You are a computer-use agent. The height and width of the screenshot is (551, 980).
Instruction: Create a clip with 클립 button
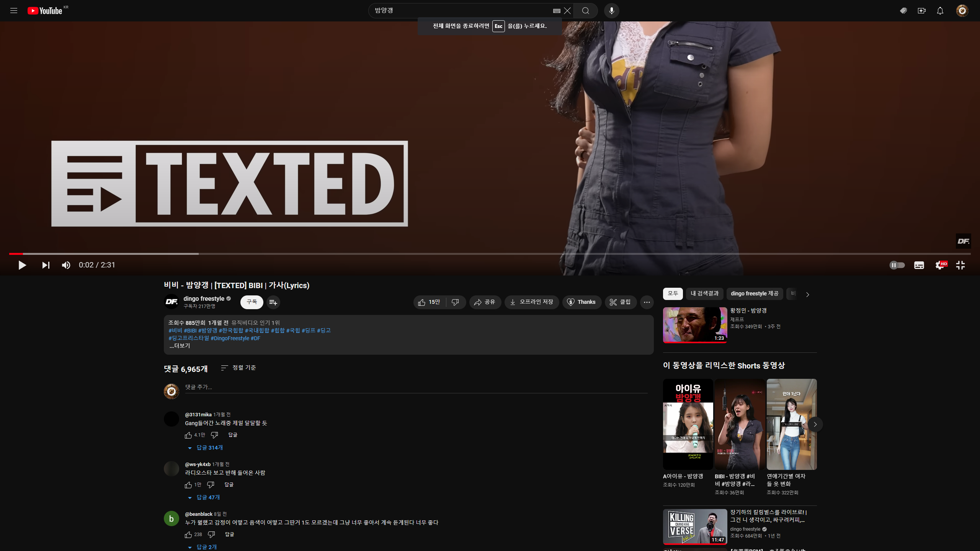(620, 302)
